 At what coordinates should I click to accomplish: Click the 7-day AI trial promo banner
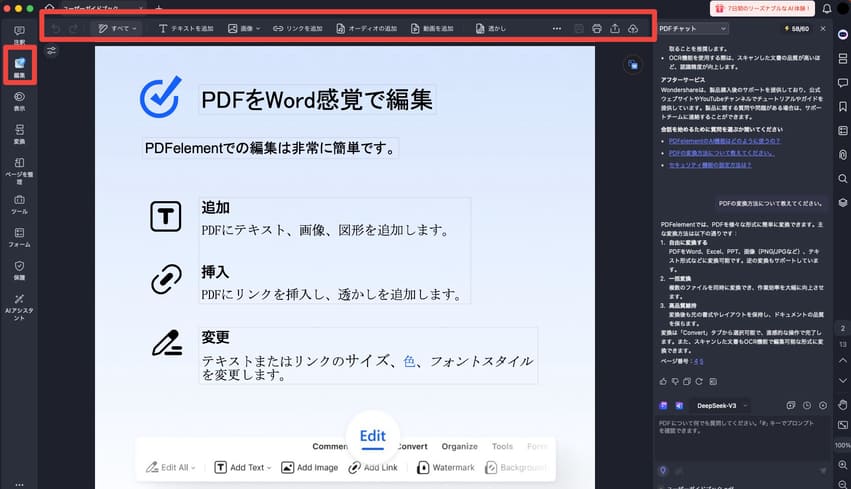(x=763, y=8)
